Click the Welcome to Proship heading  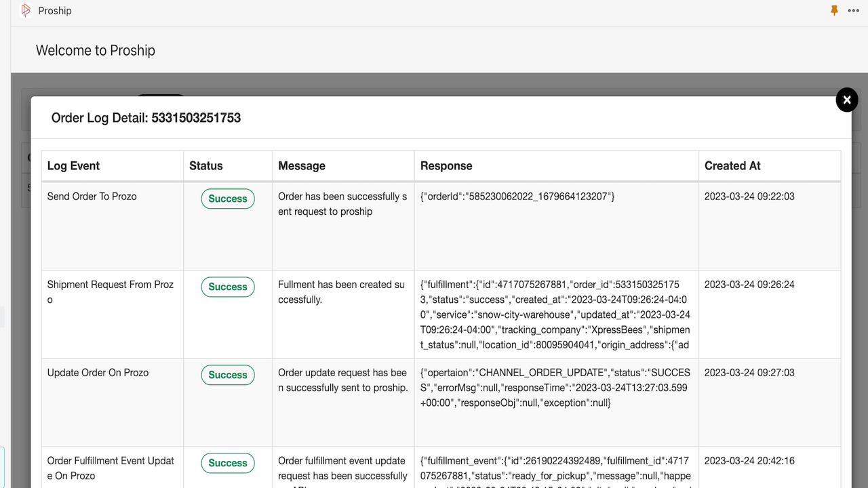96,50
